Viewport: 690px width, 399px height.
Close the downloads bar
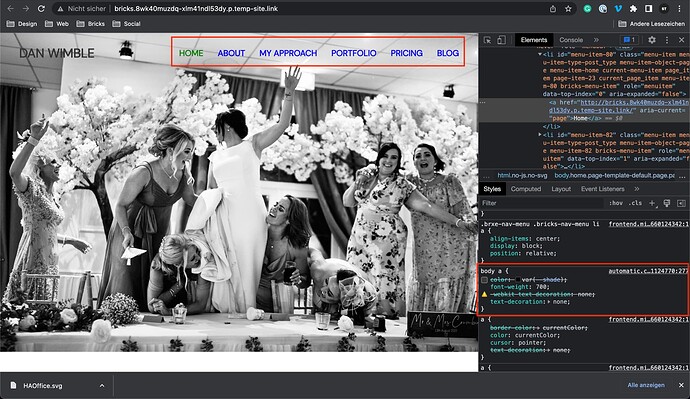point(681,385)
